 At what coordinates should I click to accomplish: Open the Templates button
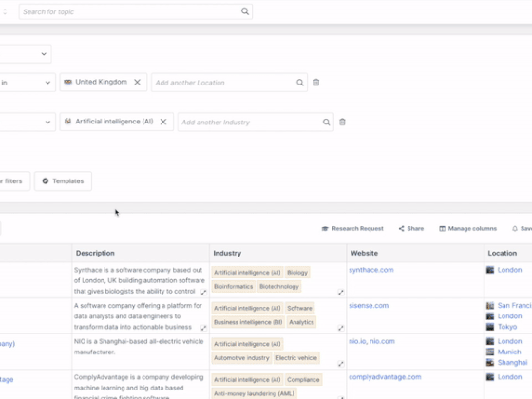click(63, 181)
